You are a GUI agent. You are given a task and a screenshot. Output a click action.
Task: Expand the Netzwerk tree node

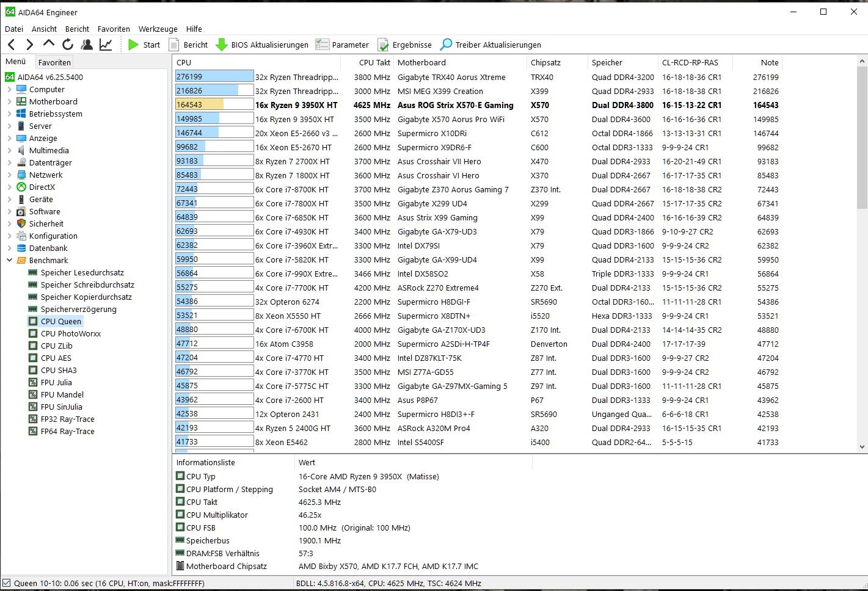pos(10,175)
